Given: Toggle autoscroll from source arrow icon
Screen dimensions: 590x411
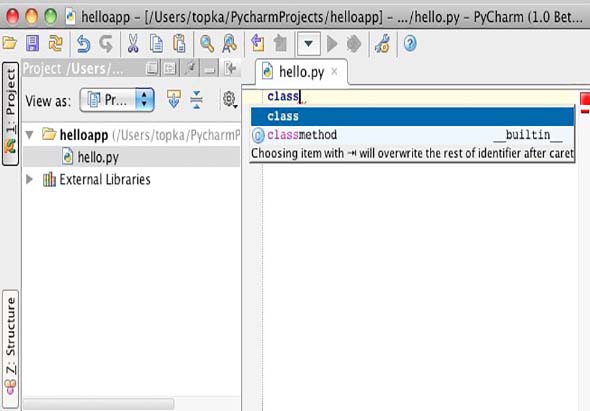Looking at the screenshot, I should (x=173, y=99).
